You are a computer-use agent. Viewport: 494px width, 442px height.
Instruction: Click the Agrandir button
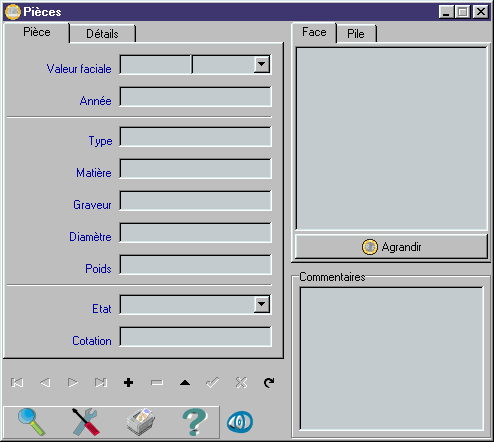coord(391,247)
